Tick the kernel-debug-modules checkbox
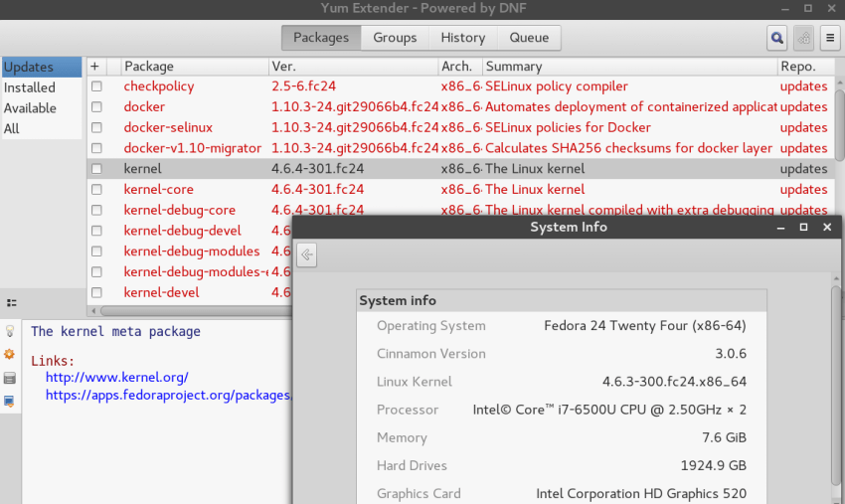845x504 pixels. coord(96,252)
